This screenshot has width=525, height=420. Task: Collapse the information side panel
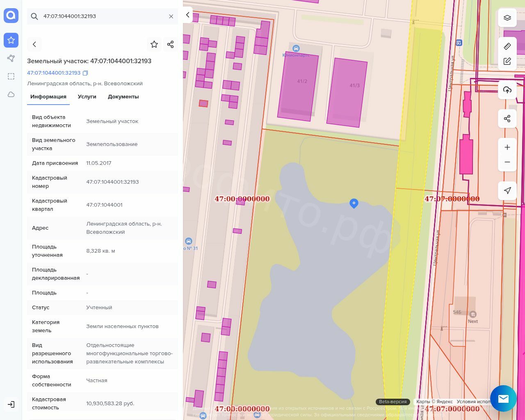(188, 15)
